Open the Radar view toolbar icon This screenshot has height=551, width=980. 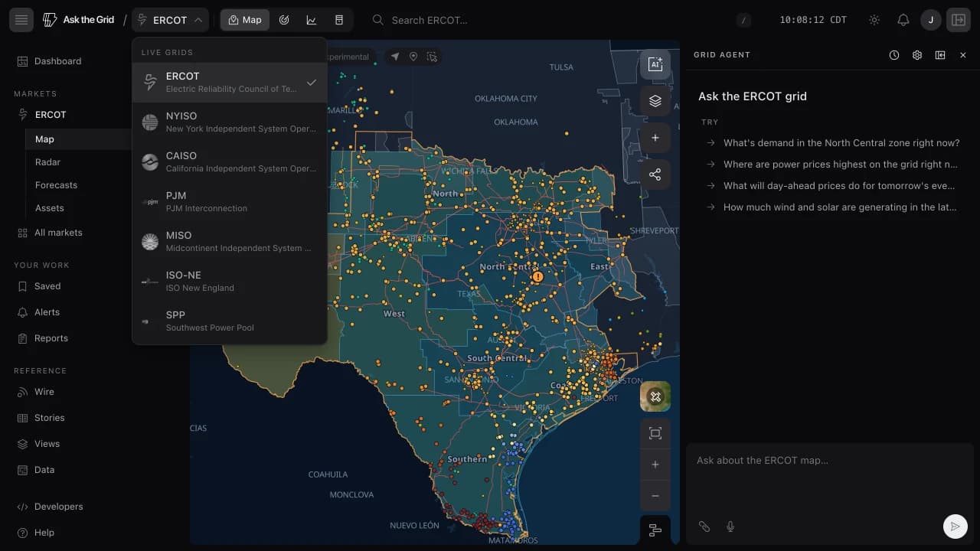(x=284, y=20)
